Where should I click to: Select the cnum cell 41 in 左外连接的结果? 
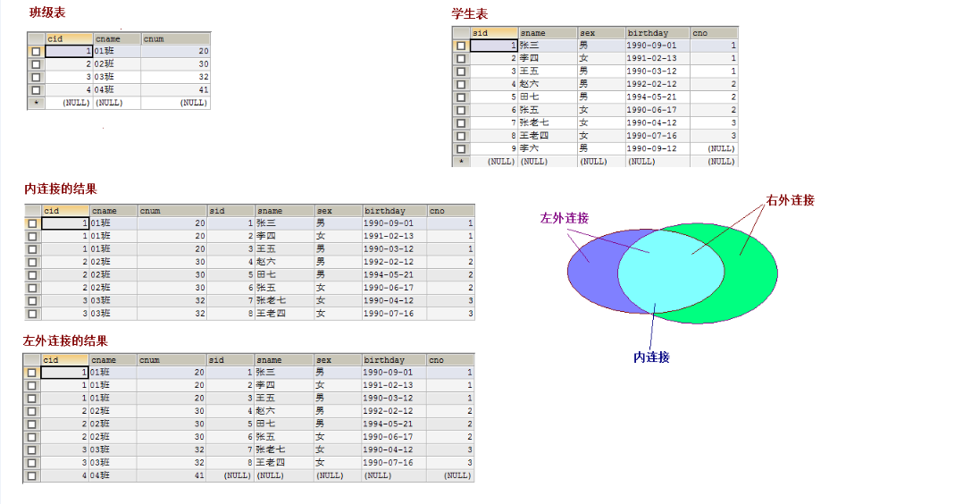coord(172,476)
